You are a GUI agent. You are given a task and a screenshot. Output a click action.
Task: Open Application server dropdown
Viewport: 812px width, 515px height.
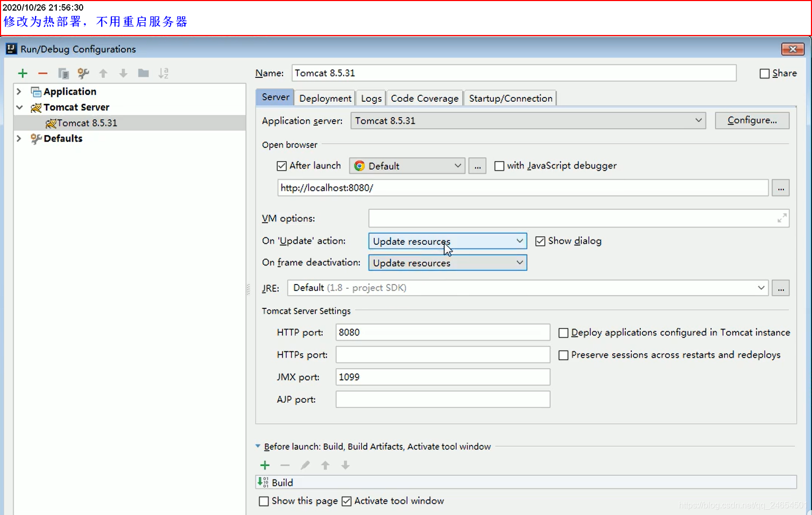pos(528,121)
